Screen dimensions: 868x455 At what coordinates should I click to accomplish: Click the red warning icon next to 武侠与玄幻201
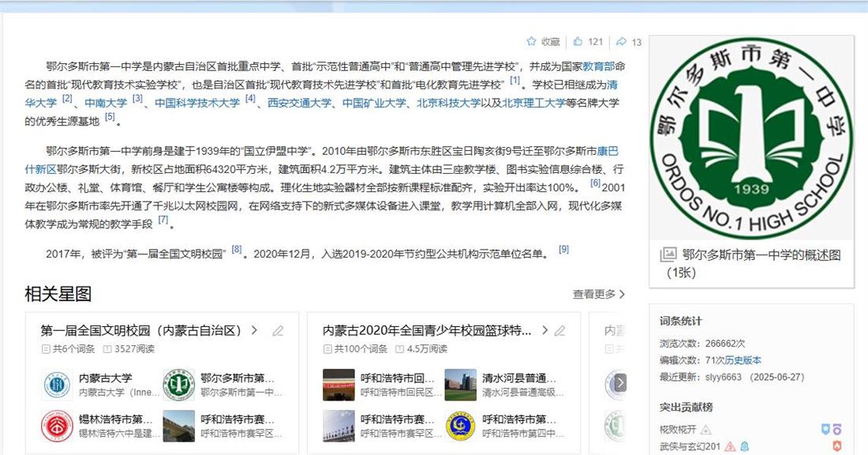coord(730,446)
